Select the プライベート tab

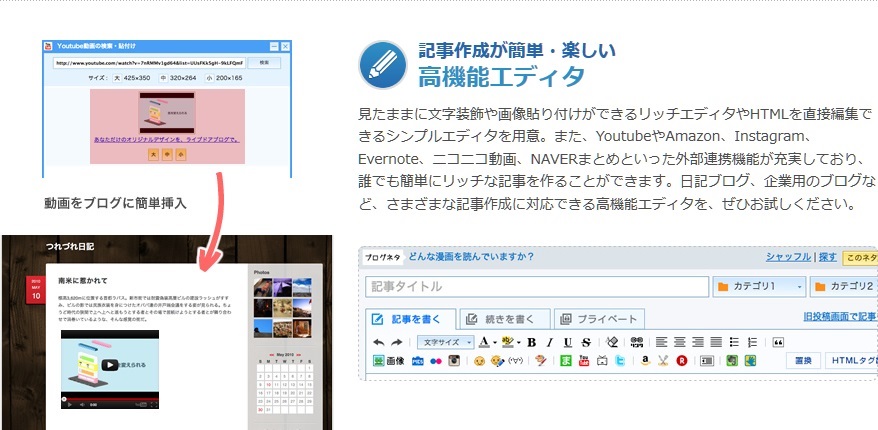tap(598, 319)
